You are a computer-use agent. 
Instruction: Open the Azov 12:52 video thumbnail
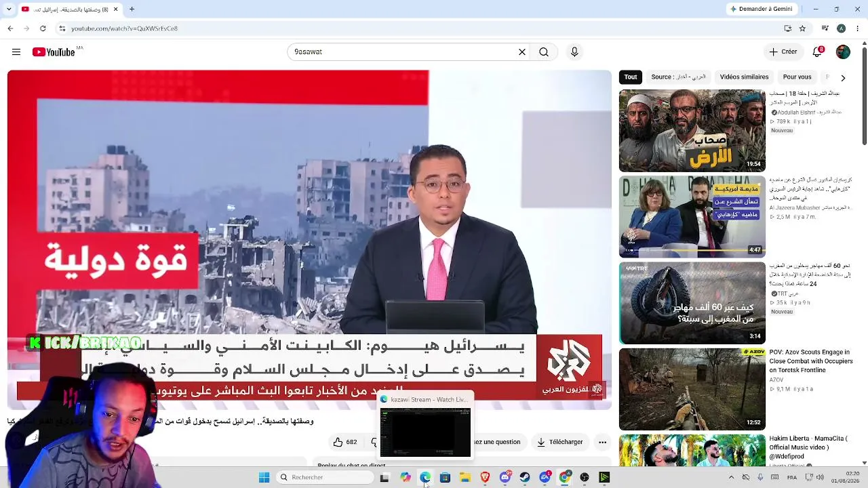[692, 389]
